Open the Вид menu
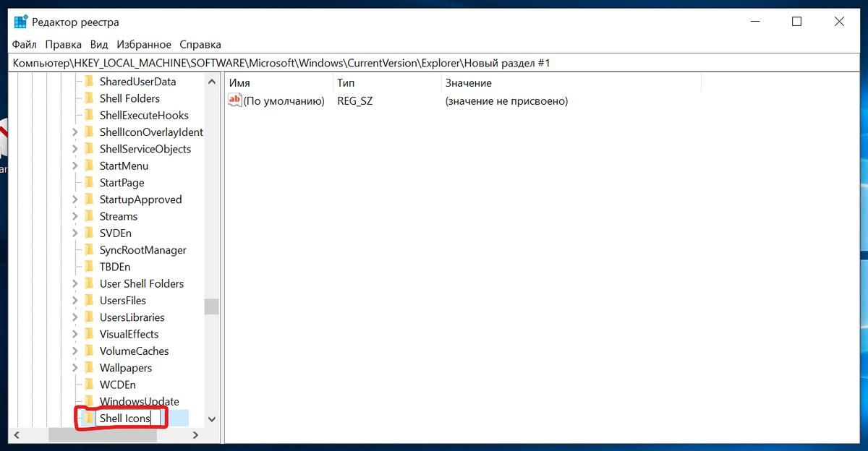868x451 pixels. click(99, 45)
